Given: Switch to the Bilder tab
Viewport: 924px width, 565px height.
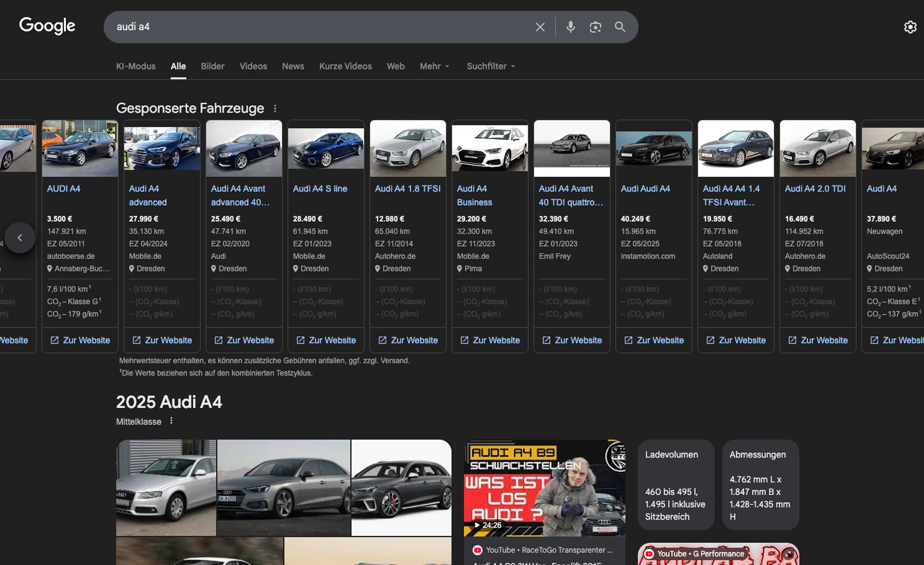Looking at the screenshot, I should tap(213, 66).
